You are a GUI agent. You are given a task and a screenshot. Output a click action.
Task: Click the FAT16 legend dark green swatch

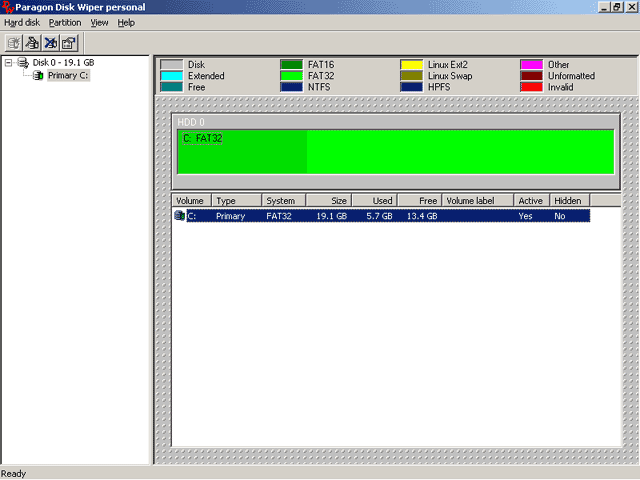pos(291,64)
